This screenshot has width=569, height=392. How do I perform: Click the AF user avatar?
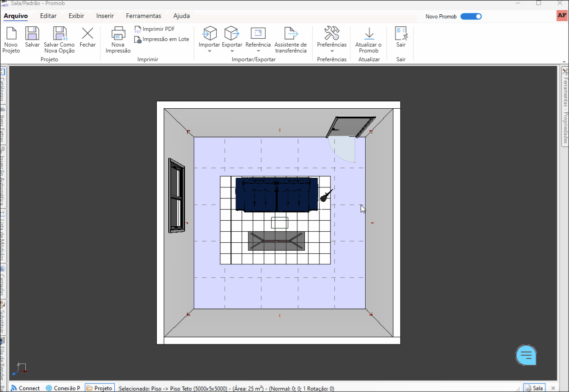[562, 16]
